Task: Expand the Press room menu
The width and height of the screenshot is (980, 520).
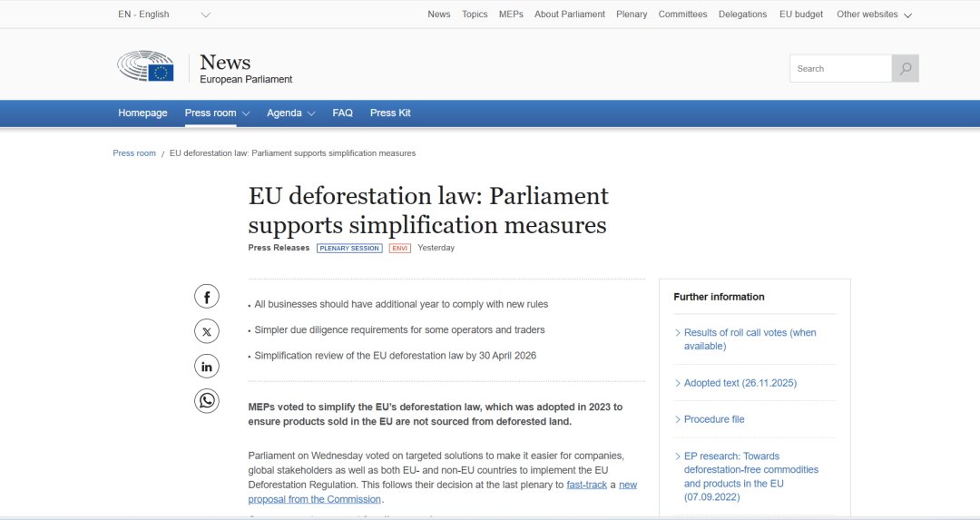Action: (x=217, y=113)
